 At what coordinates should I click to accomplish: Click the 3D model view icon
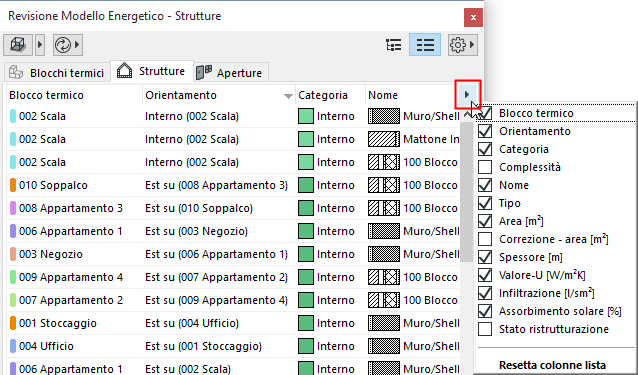pyautogui.click(x=18, y=45)
